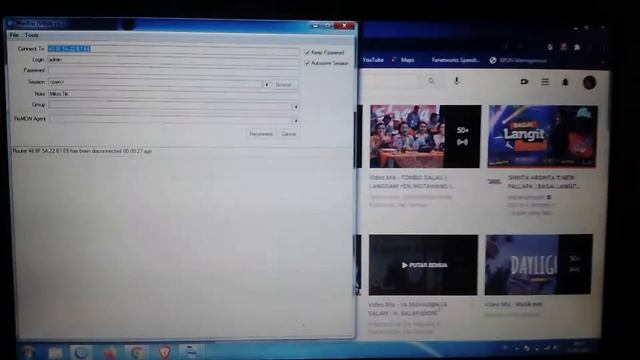Click the Reconnect button

[x=261, y=134]
